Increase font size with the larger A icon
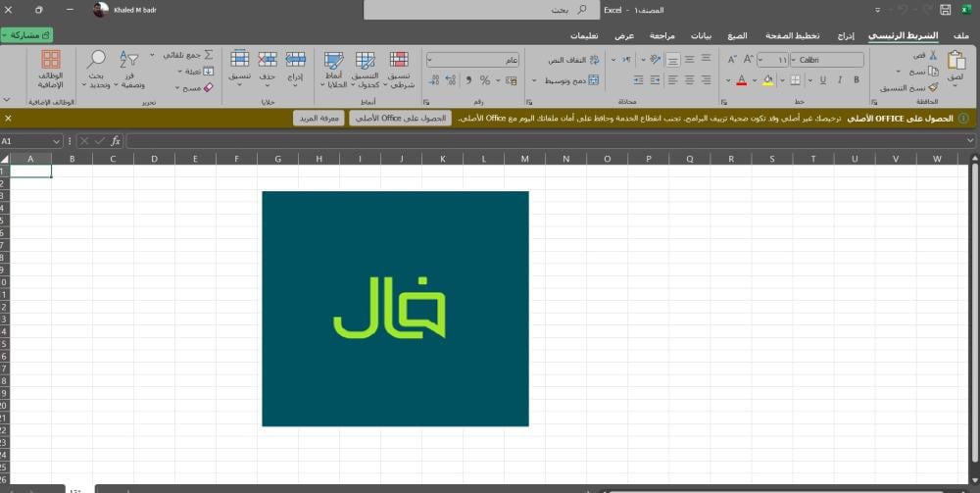This screenshot has width=980, height=493. tap(748, 60)
